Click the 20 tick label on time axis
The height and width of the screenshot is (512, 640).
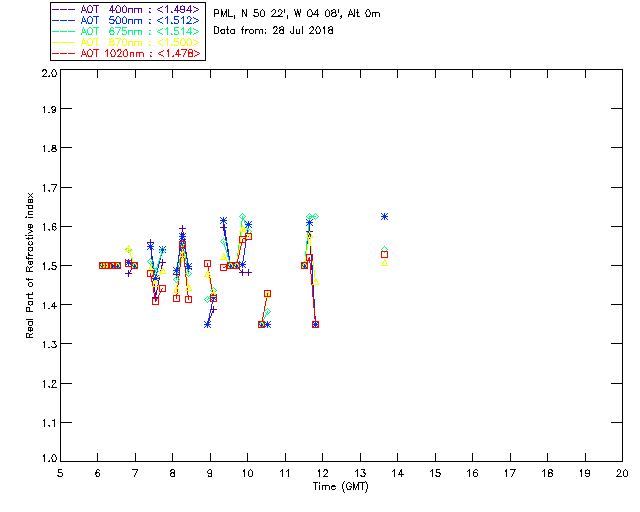pos(622,473)
